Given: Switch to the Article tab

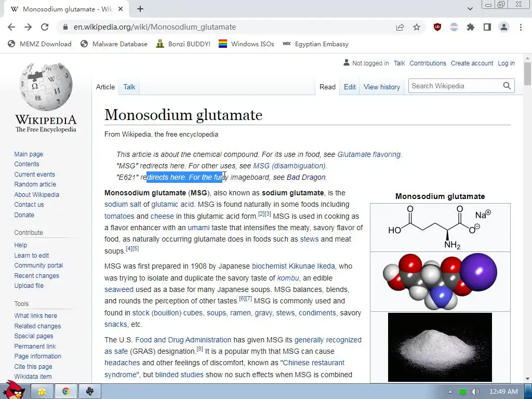Looking at the screenshot, I should tap(105, 87).
